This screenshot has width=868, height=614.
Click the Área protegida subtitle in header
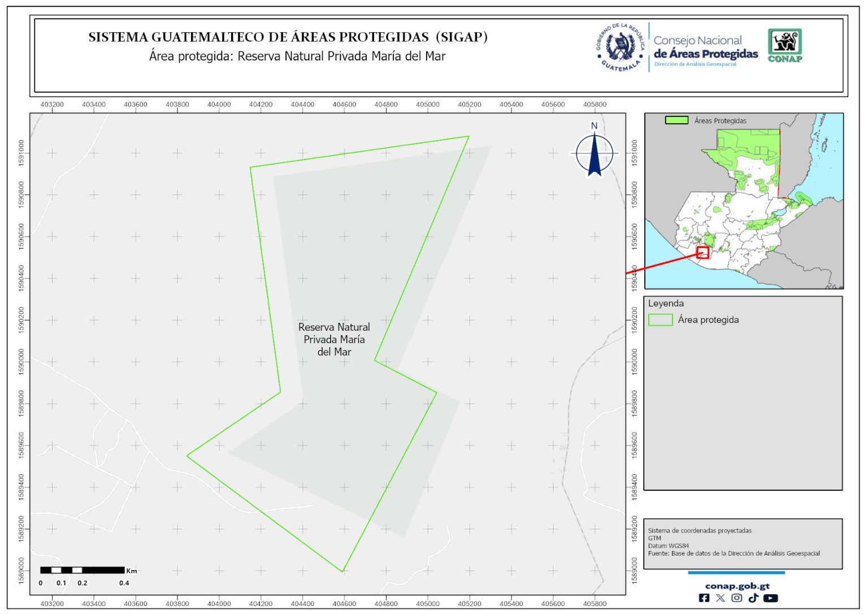pyautogui.click(x=297, y=57)
